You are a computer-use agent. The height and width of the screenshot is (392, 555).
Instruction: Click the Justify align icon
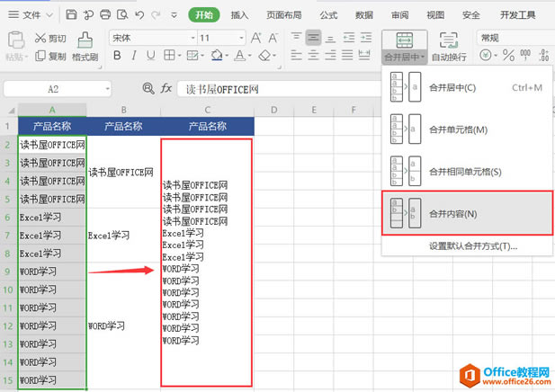pos(347,55)
